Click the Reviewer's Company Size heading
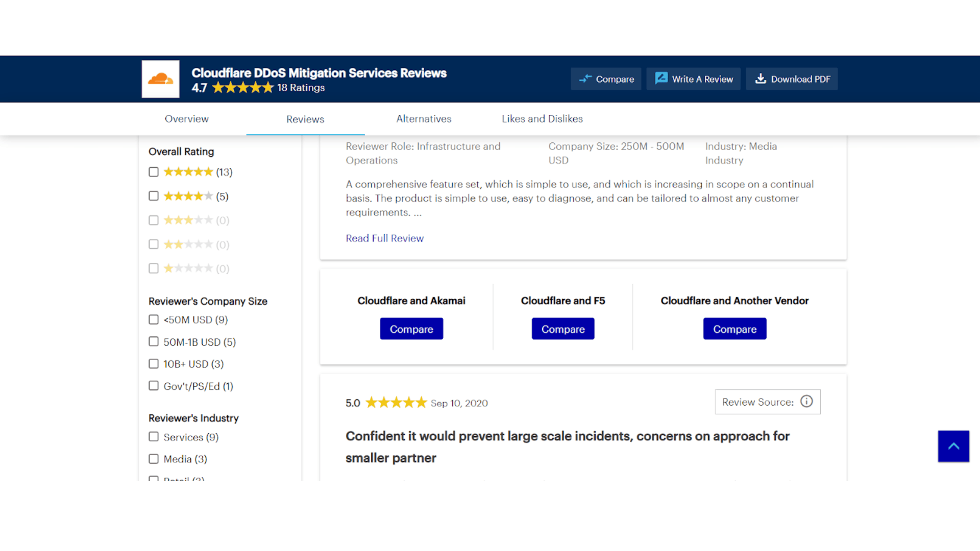The image size is (980, 551). (208, 301)
